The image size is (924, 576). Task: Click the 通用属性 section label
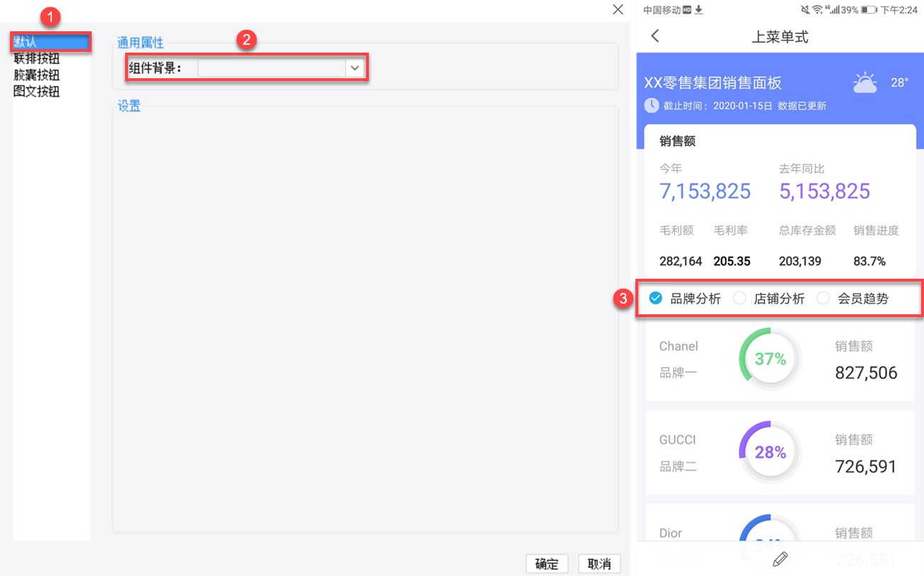(140, 43)
